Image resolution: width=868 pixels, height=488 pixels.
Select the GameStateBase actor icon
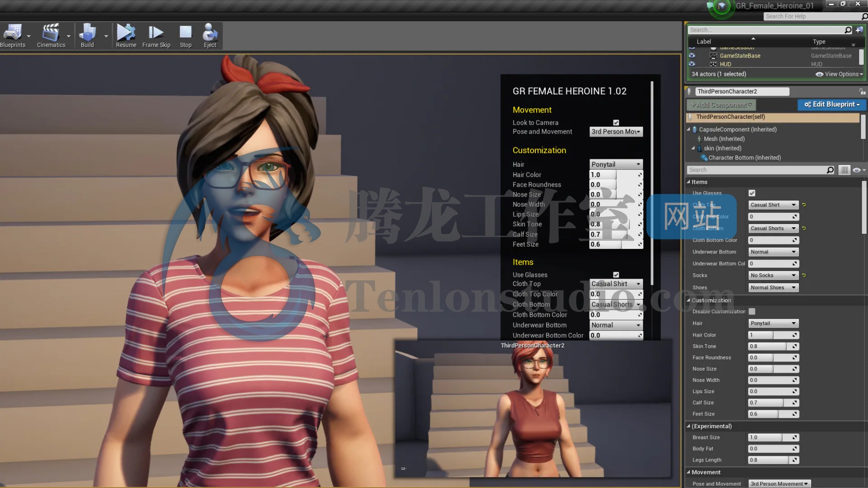pyautogui.click(x=713, y=56)
